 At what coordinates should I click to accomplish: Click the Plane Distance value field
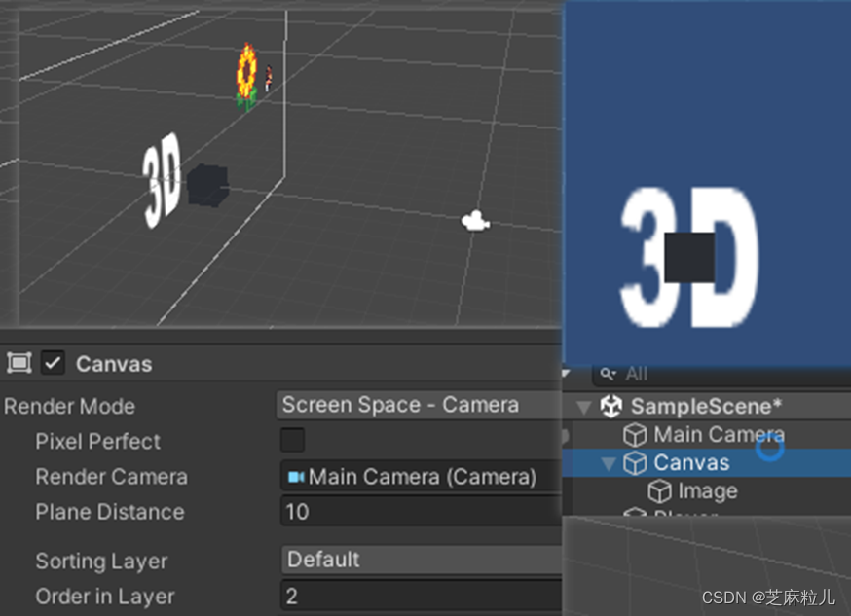421,511
